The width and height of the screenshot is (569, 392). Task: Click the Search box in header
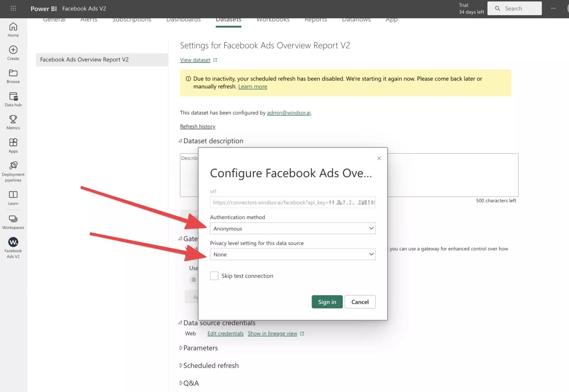pyautogui.click(x=514, y=8)
